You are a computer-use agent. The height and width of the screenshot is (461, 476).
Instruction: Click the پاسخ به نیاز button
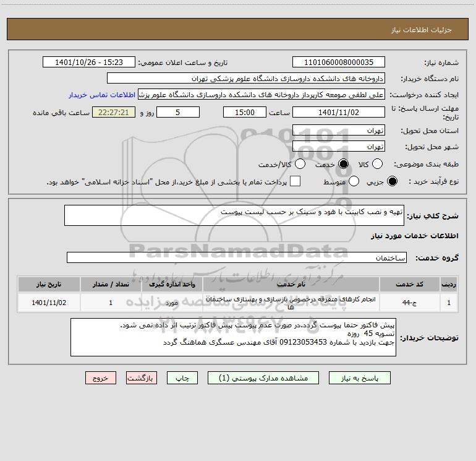360,378
